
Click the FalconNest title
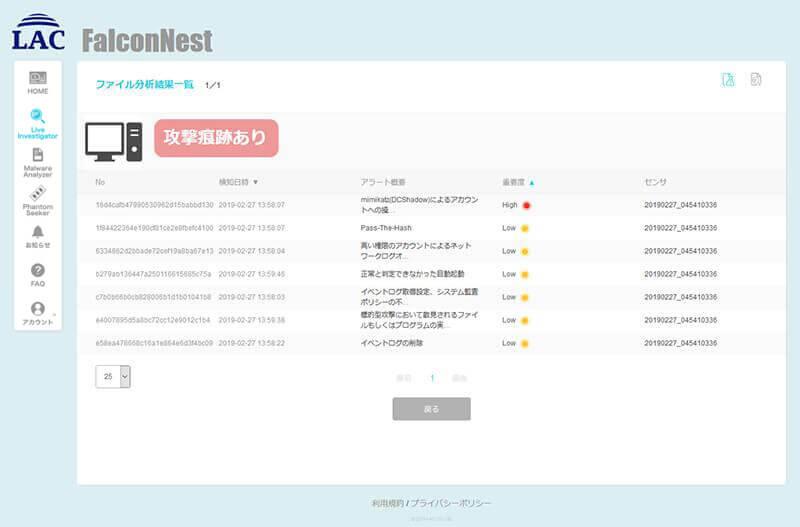coord(147,41)
